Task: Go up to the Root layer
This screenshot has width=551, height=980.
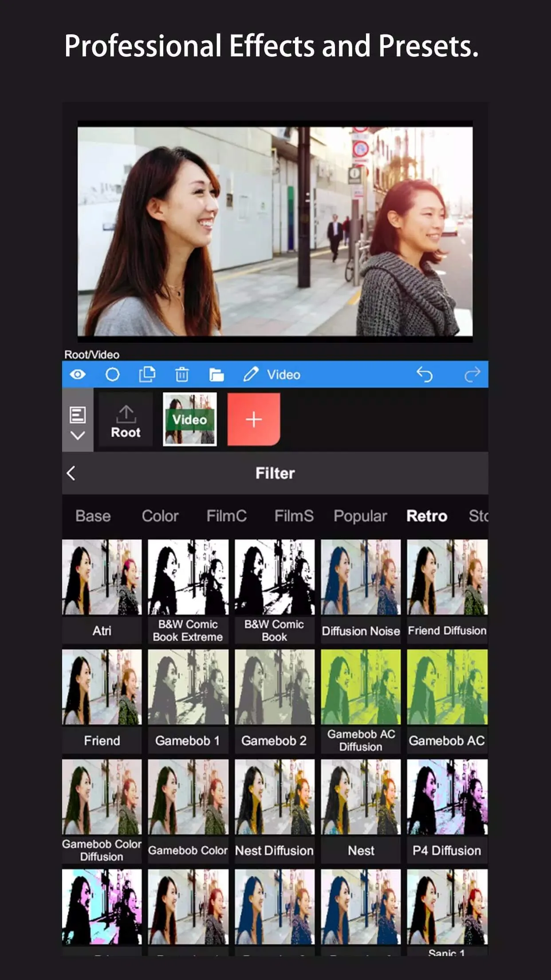Action: (x=126, y=420)
